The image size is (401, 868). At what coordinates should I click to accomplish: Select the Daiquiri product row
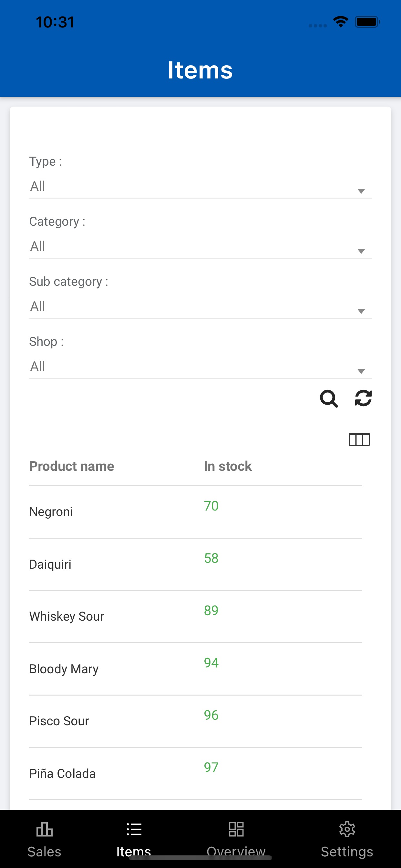pyautogui.click(x=196, y=564)
